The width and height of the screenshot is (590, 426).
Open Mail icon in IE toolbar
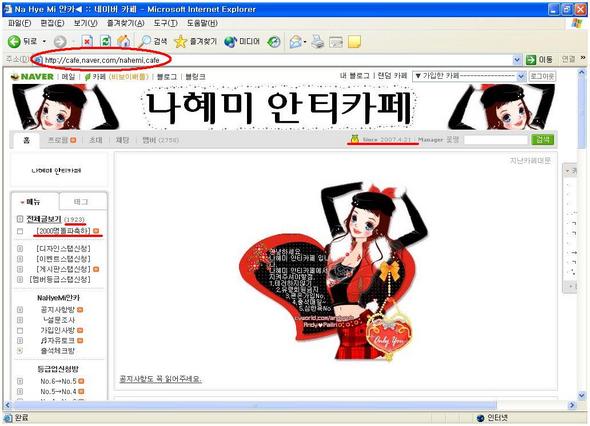pyautogui.click(x=296, y=41)
